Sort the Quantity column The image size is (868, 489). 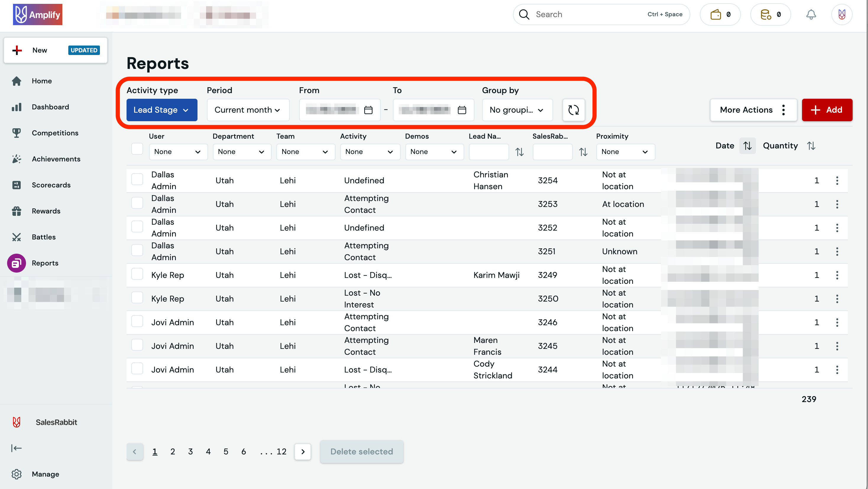[x=811, y=145]
